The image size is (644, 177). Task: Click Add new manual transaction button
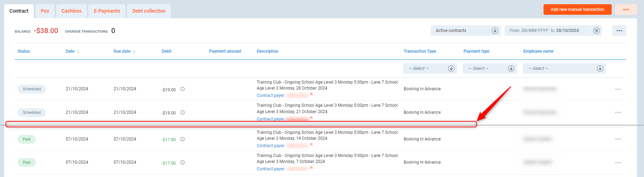tap(577, 9)
